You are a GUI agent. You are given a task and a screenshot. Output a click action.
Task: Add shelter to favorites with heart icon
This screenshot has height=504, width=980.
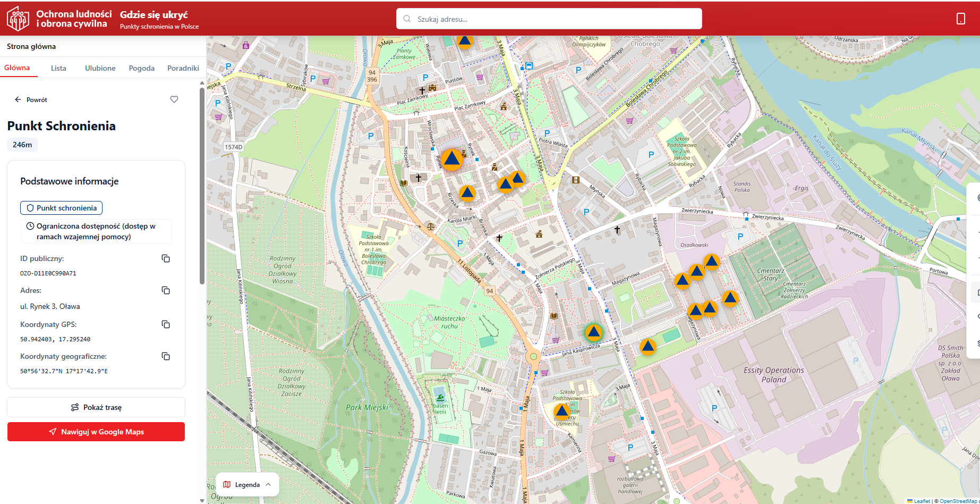tap(174, 99)
